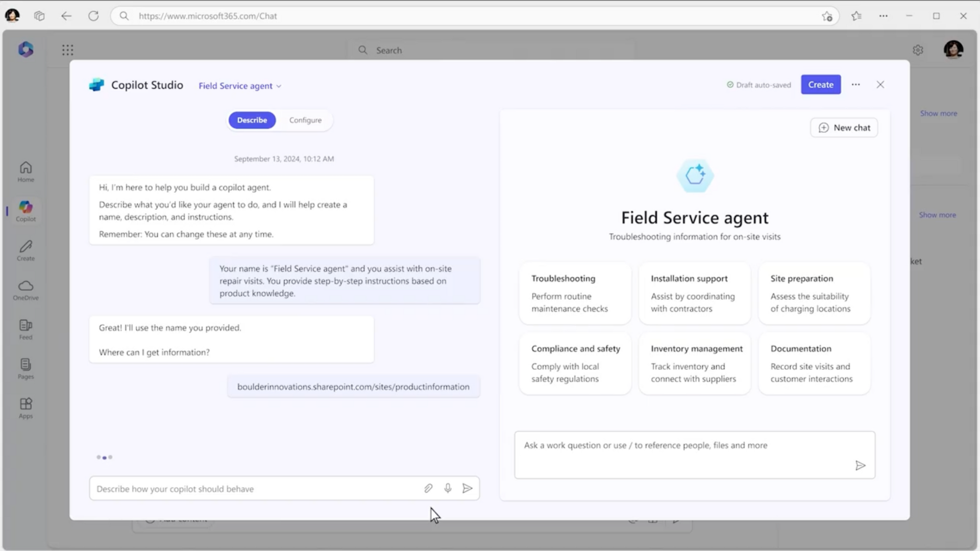Screen dimensions: 980x551
Task: Click the attach file paperclip icon
Action: 428,489
